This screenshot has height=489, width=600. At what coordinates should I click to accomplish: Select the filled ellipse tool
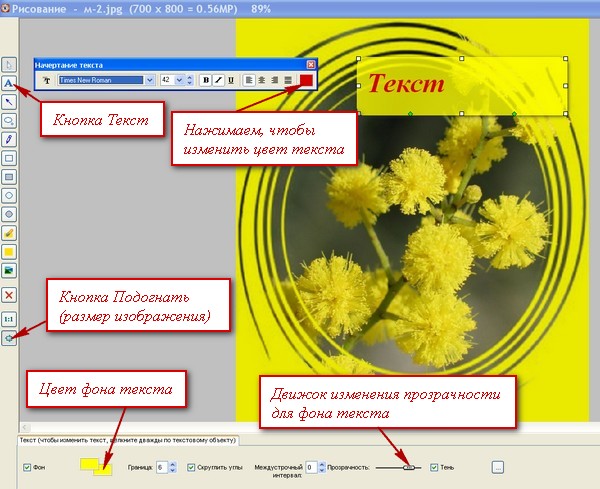click(x=9, y=214)
